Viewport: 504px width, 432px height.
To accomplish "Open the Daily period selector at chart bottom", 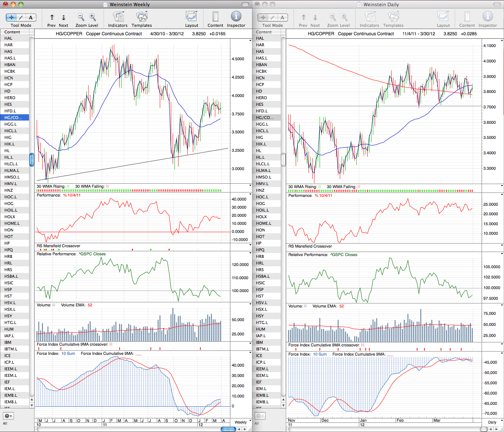I will [x=493, y=422].
